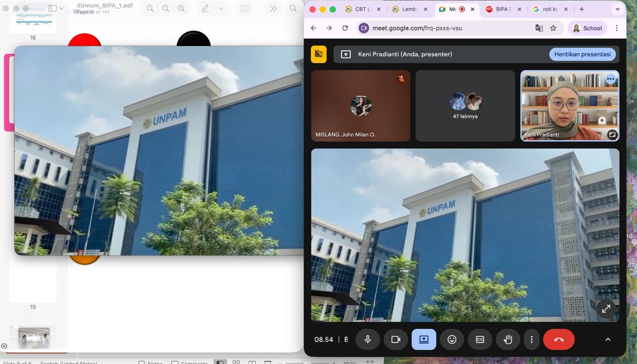Image resolution: width=637 pixels, height=364 pixels.
Task: Mute the microphone in Google Meet
Action: click(x=368, y=340)
